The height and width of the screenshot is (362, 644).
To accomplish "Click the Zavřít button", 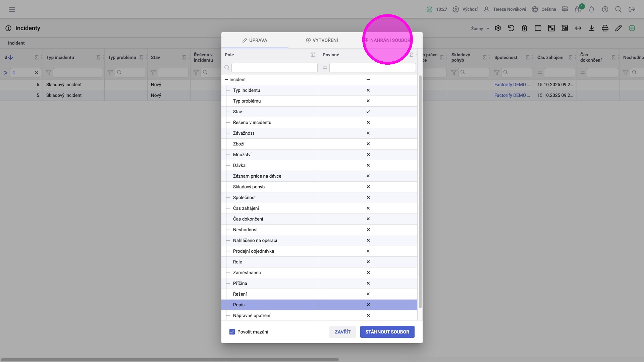I will tap(342, 332).
